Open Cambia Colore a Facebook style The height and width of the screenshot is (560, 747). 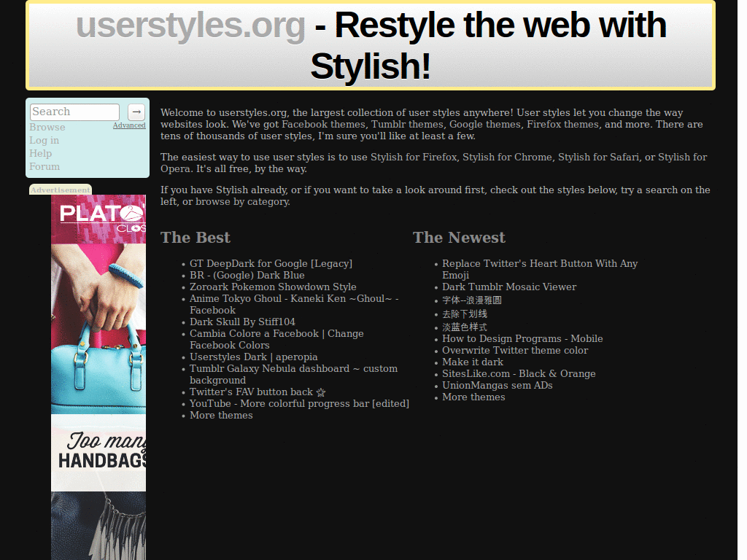click(276, 340)
